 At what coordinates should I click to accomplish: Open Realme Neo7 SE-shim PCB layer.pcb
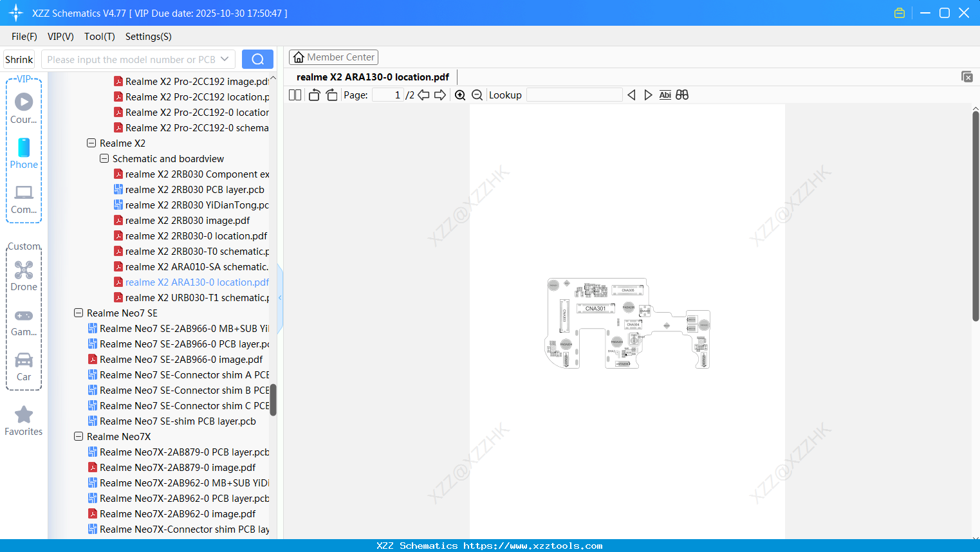coord(172,421)
